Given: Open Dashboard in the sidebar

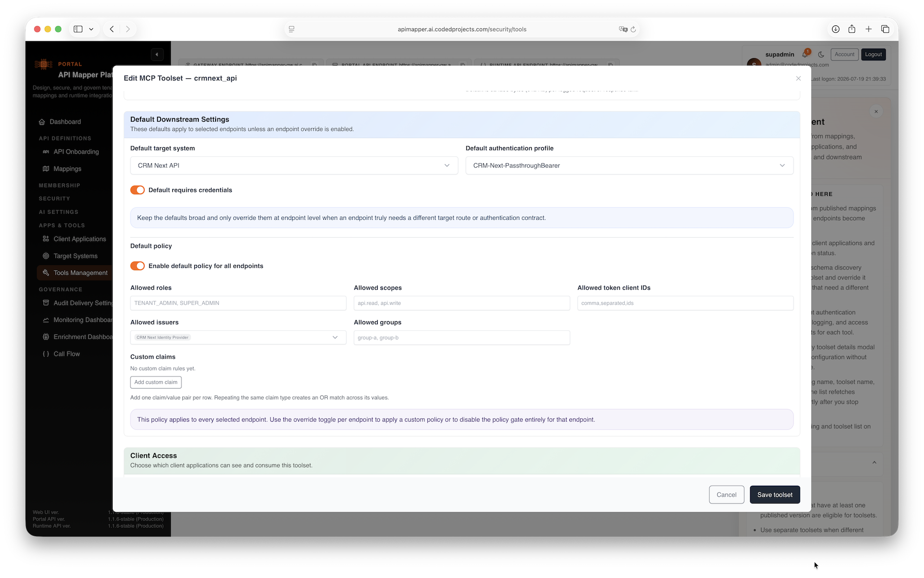Looking at the screenshot, I should pyautogui.click(x=65, y=122).
